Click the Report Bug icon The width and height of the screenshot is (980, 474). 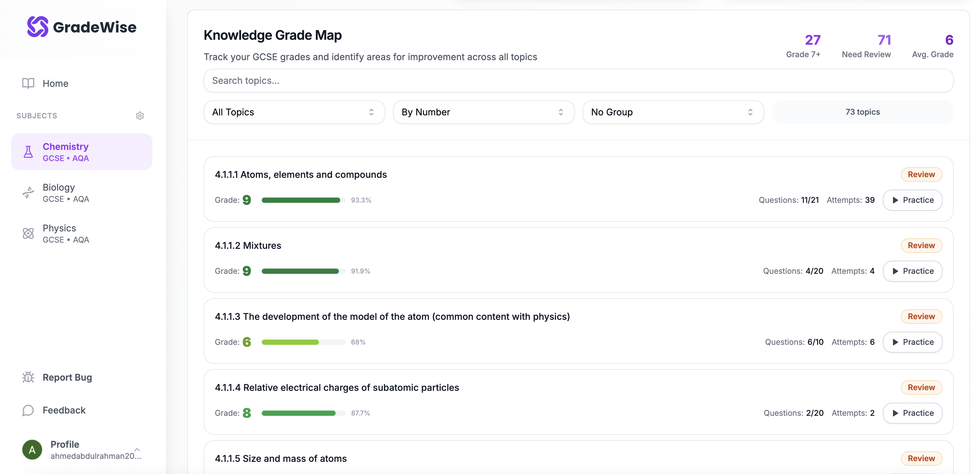pyautogui.click(x=28, y=377)
